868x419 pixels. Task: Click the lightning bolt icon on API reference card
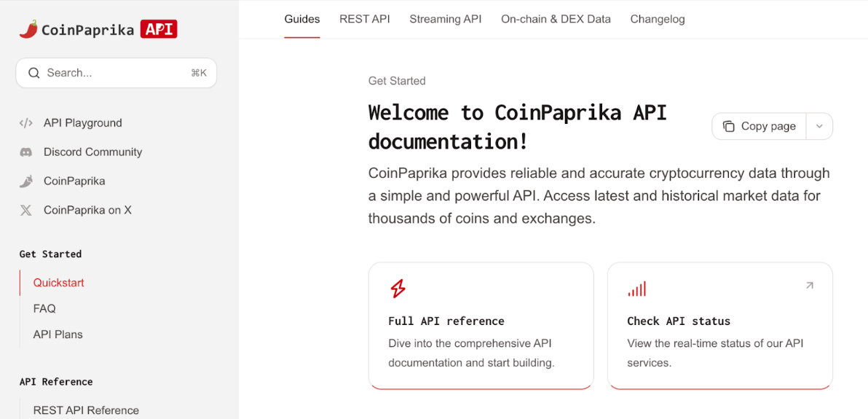[x=398, y=289]
